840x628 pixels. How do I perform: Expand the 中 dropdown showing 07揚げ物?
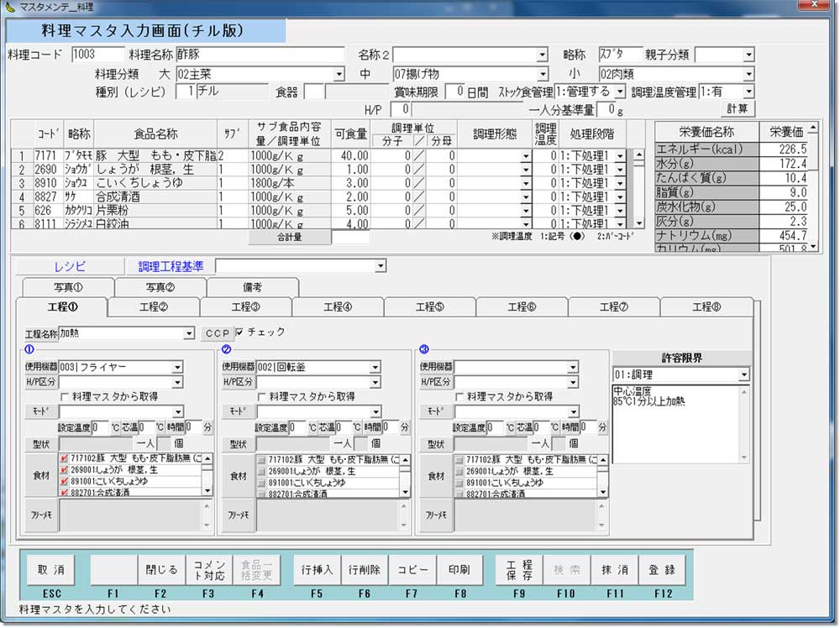542,74
